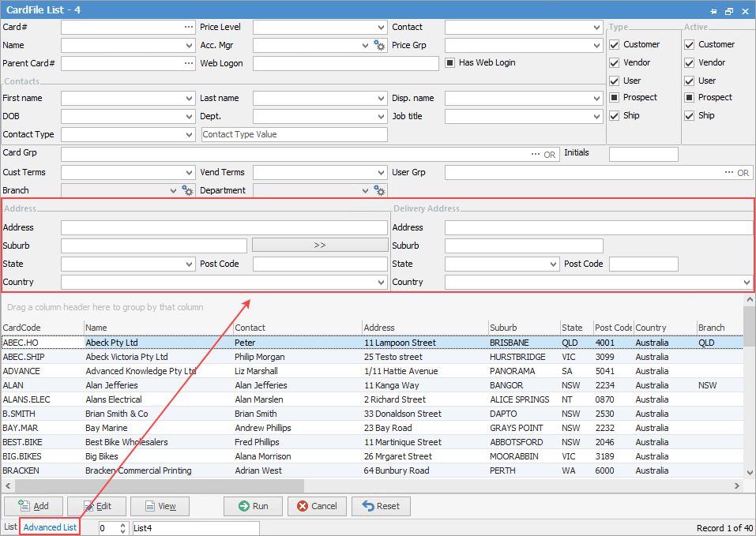Toggle the Has Web Login checkbox
756x536 pixels.
pyautogui.click(x=450, y=63)
